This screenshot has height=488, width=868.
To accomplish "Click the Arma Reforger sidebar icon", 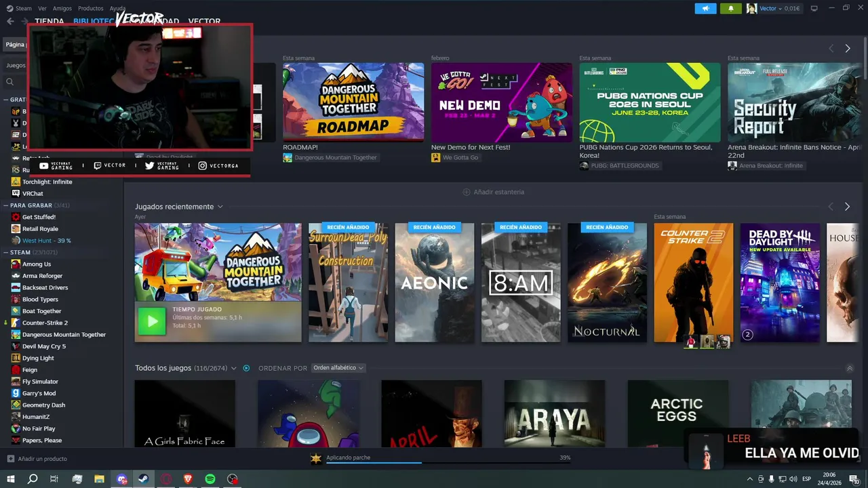I will (x=16, y=276).
